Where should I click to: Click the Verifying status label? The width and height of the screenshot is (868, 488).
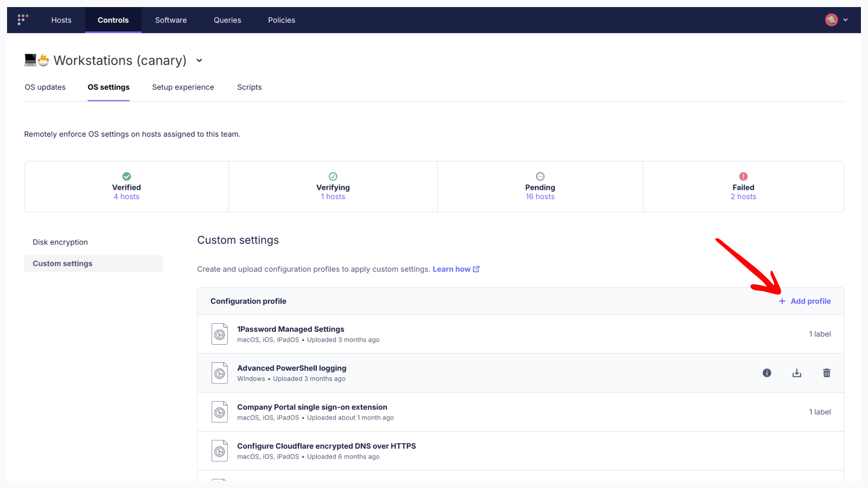click(333, 188)
